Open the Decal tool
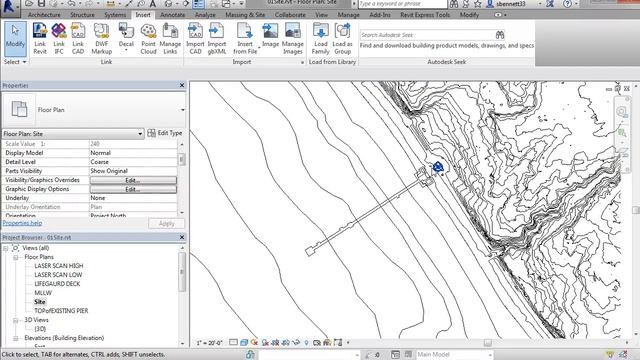This screenshot has height=360, width=640. (126, 38)
